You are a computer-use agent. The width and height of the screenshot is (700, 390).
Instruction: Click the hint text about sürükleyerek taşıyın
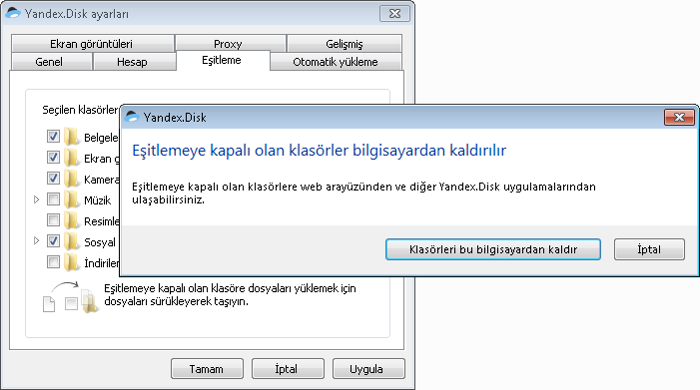pyautogui.click(x=230, y=295)
